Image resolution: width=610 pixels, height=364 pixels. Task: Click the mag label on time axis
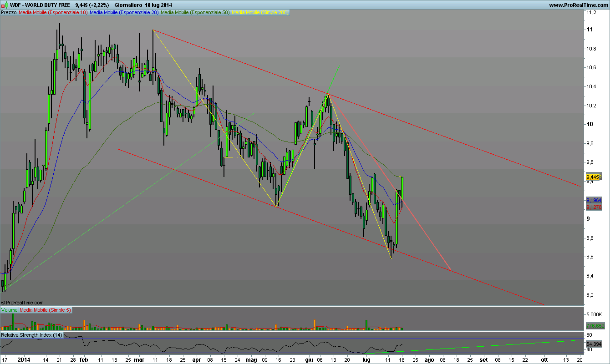(252, 359)
